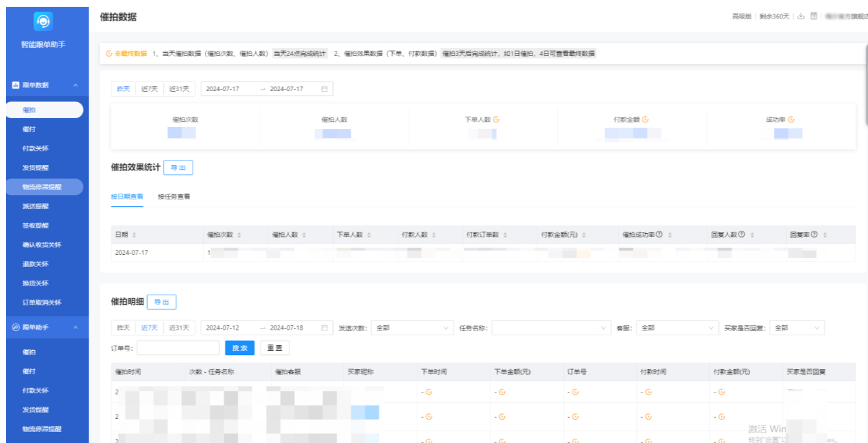
Task: Click the 智能跟单助手 app logo
Action: pyautogui.click(x=44, y=21)
